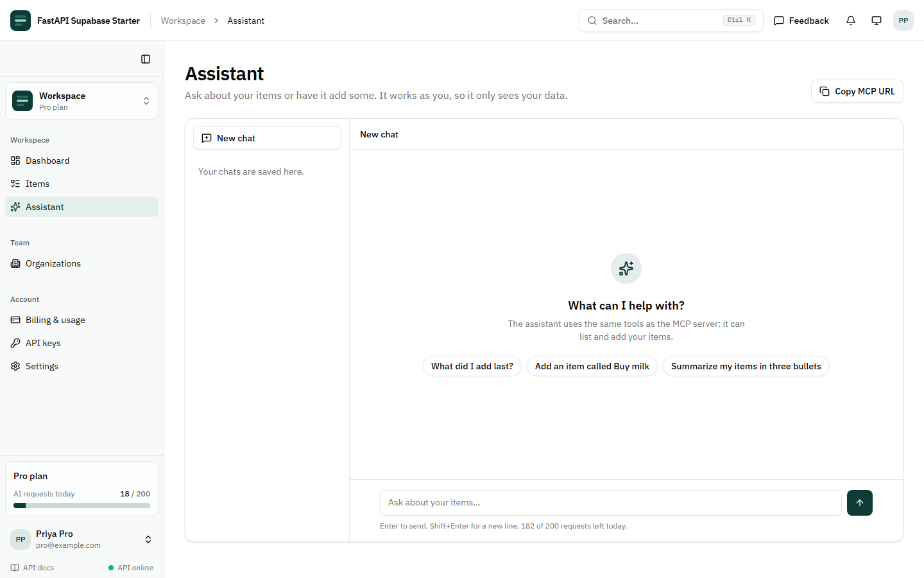Click the Feedback button
924x578 pixels.
tap(801, 21)
